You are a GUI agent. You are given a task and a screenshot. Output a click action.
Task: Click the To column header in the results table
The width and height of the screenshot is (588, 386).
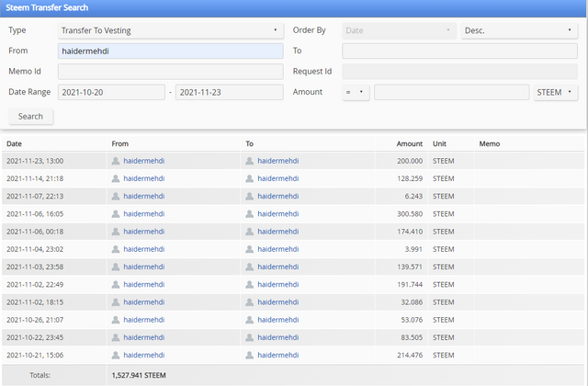point(249,143)
